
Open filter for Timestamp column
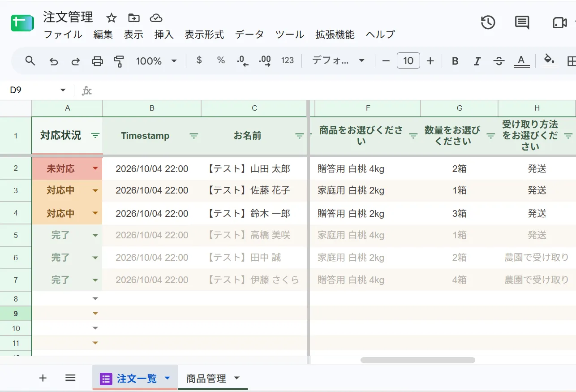click(194, 136)
